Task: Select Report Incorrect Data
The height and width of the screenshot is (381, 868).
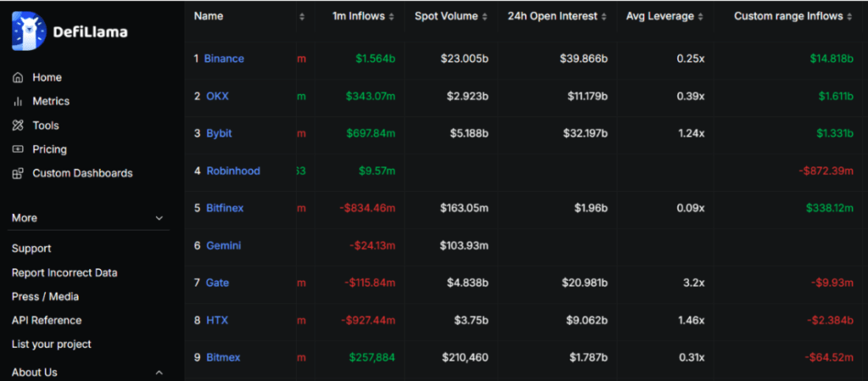Action: (64, 272)
